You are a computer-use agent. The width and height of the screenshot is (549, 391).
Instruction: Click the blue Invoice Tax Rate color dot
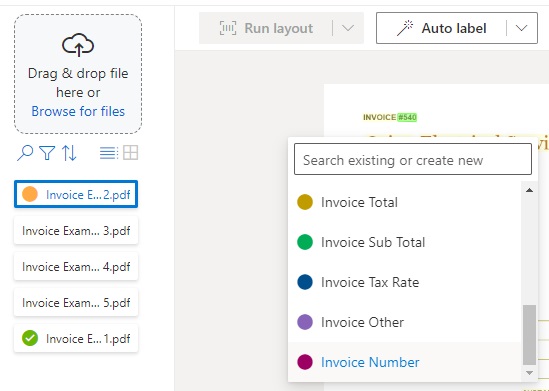tap(305, 282)
